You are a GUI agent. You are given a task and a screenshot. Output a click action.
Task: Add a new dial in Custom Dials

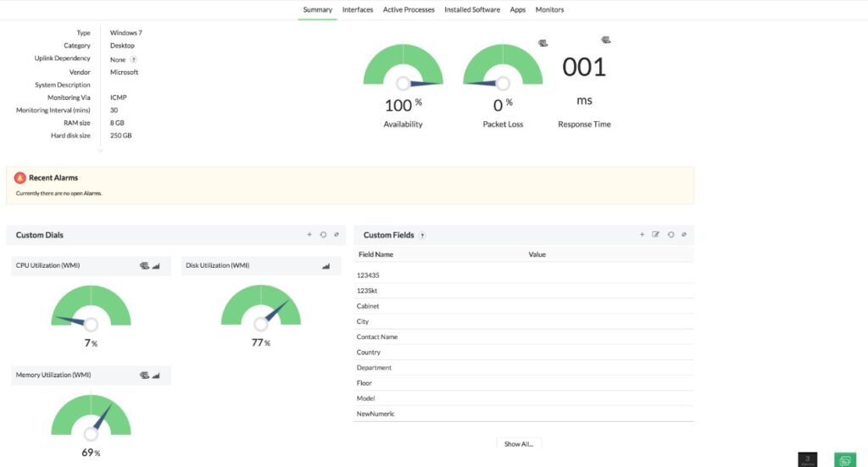pos(309,235)
